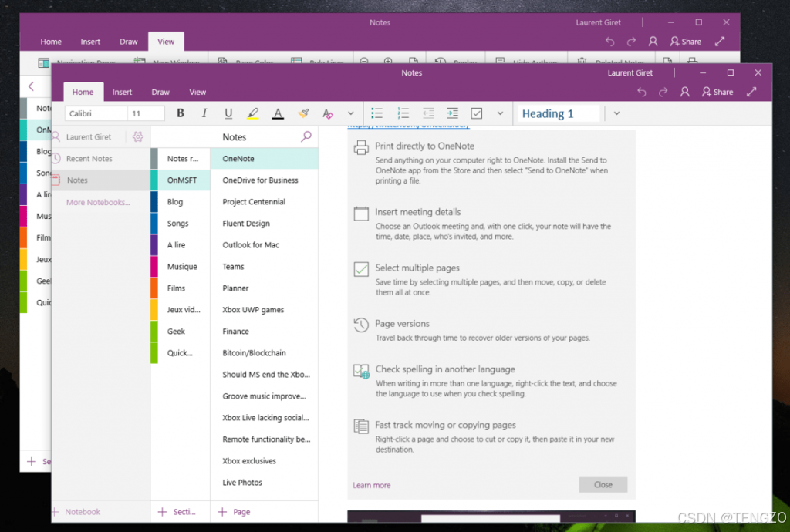
Task: Expand the styles list chevron
Action: 616,113
